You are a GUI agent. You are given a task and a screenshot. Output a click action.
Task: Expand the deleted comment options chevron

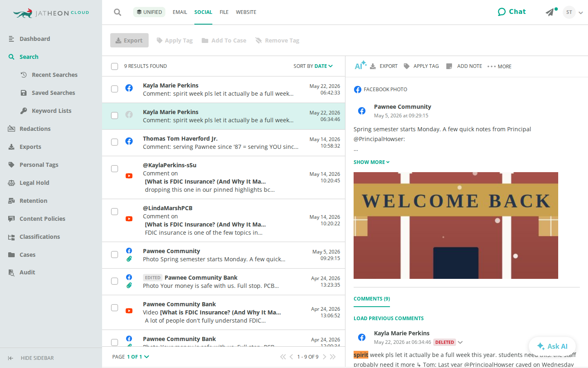click(x=460, y=343)
